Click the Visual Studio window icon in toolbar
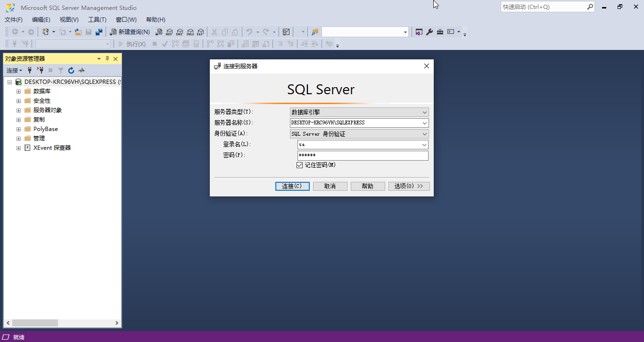This screenshot has width=644, height=342. pyautogui.click(x=419, y=32)
